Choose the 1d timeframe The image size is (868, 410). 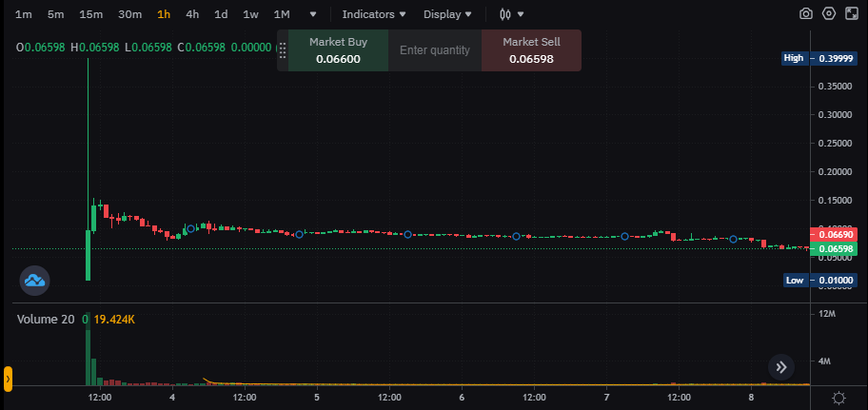221,14
